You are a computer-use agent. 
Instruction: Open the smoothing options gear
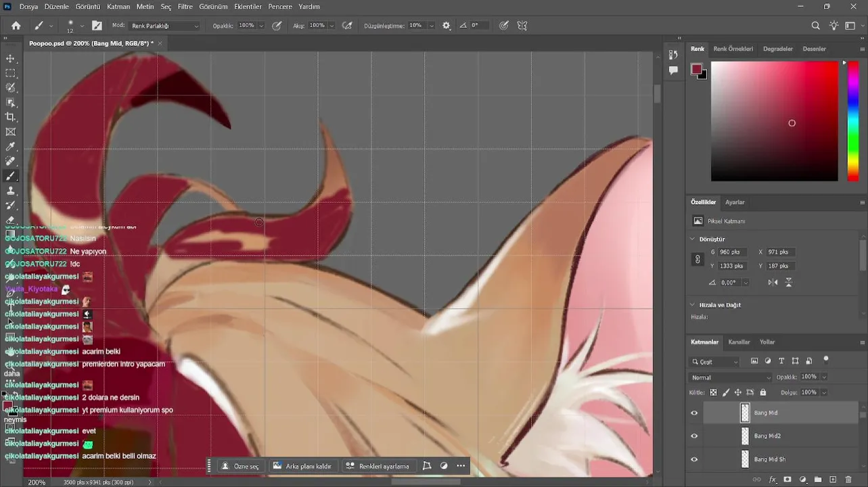point(446,26)
